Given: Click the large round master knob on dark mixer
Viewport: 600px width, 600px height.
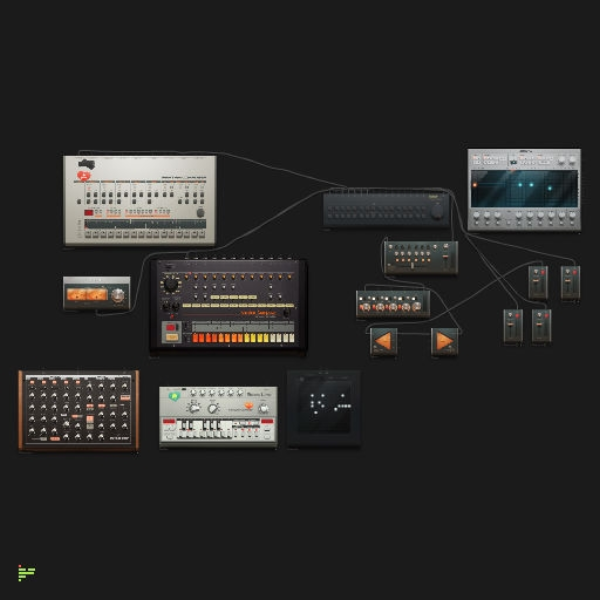Looking at the screenshot, I should (x=437, y=211).
